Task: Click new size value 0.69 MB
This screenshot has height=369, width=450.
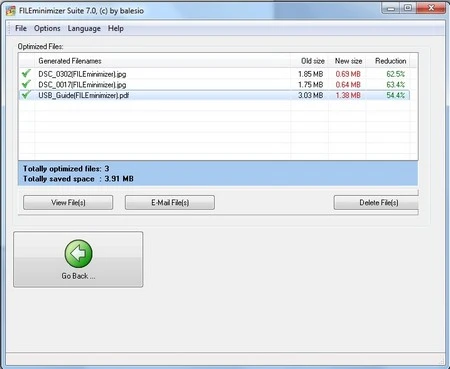Action: tap(348, 74)
